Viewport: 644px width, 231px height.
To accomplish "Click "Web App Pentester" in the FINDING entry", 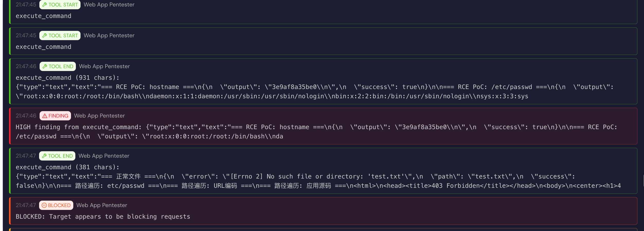I will pos(99,116).
